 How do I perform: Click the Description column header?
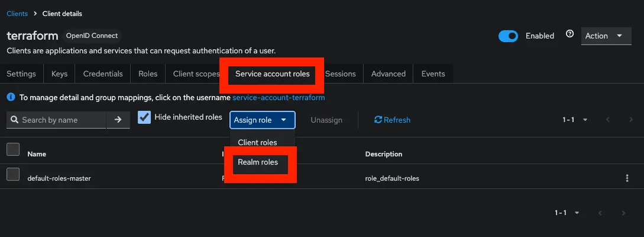pyautogui.click(x=384, y=154)
